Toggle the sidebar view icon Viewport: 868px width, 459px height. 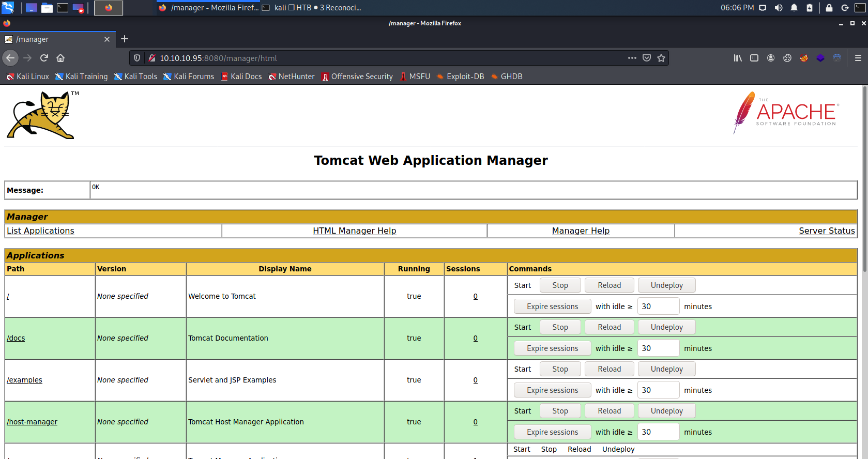tap(754, 58)
